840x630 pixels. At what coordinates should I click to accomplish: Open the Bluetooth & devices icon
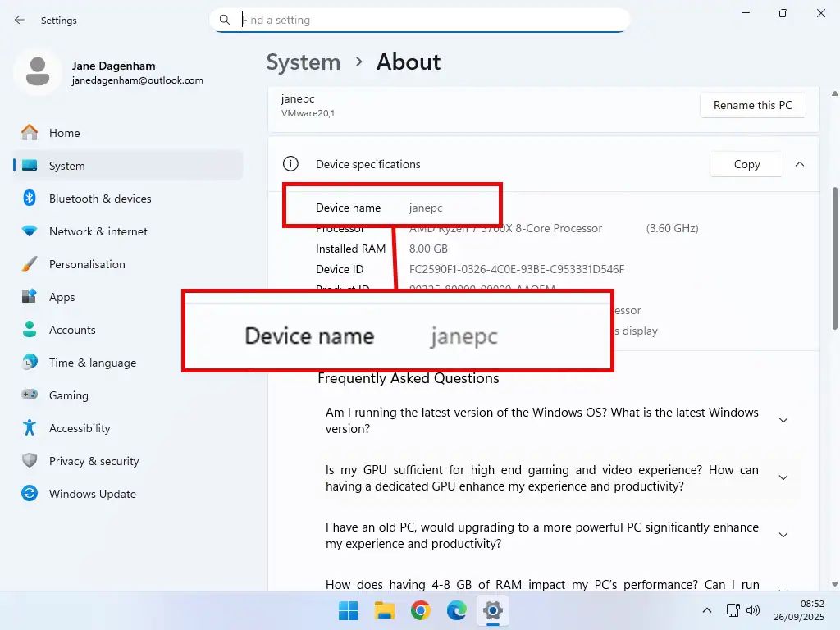coord(30,199)
